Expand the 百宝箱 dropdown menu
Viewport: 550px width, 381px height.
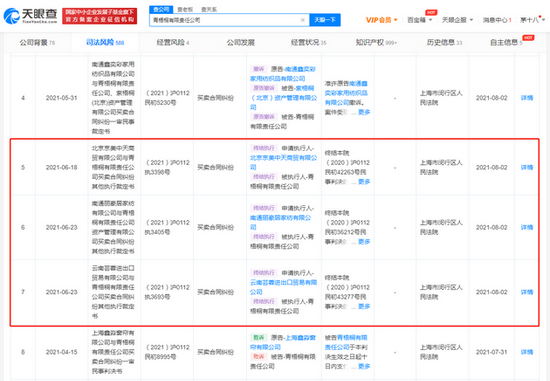point(420,20)
